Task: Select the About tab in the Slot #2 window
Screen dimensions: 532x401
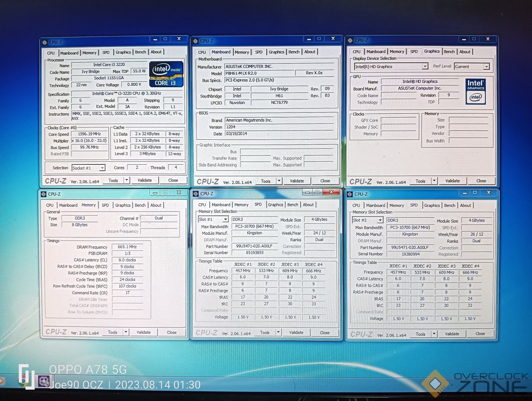Action: (466, 206)
